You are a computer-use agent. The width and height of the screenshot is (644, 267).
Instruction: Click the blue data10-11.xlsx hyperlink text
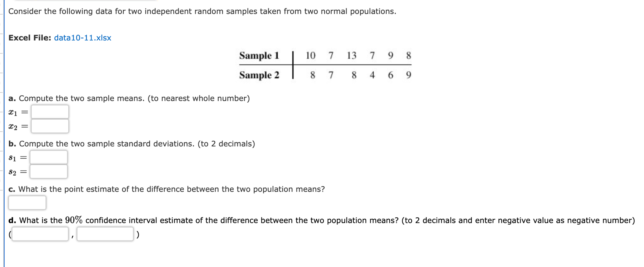point(83,38)
